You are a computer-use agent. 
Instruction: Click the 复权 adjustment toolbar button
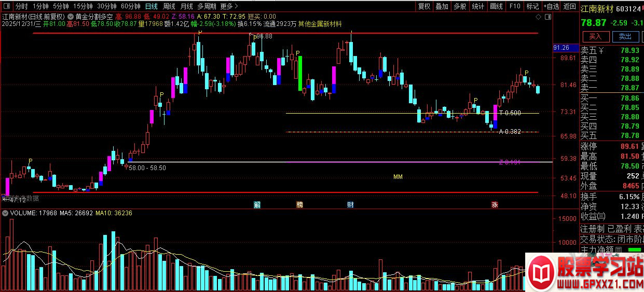point(424,6)
